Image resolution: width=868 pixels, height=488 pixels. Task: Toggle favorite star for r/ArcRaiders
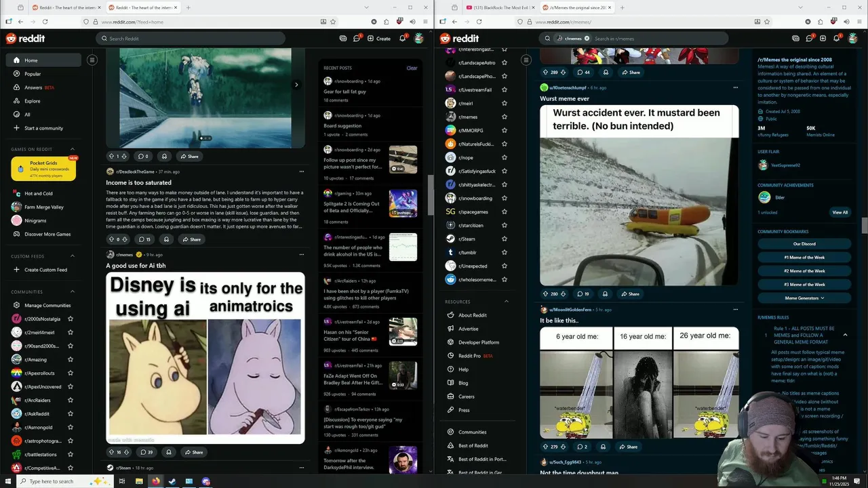[71, 400]
